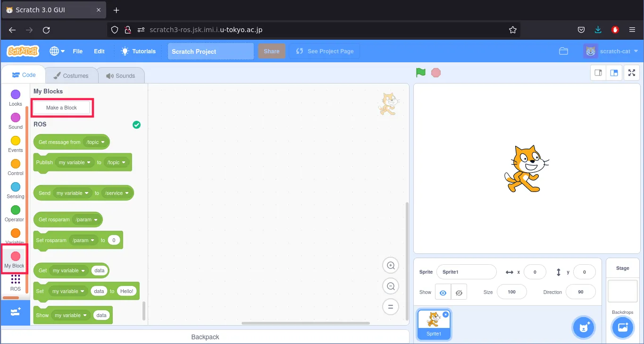Click Choose a Backdrop icon
The height and width of the screenshot is (344, 644).
click(x=622, y=327)
